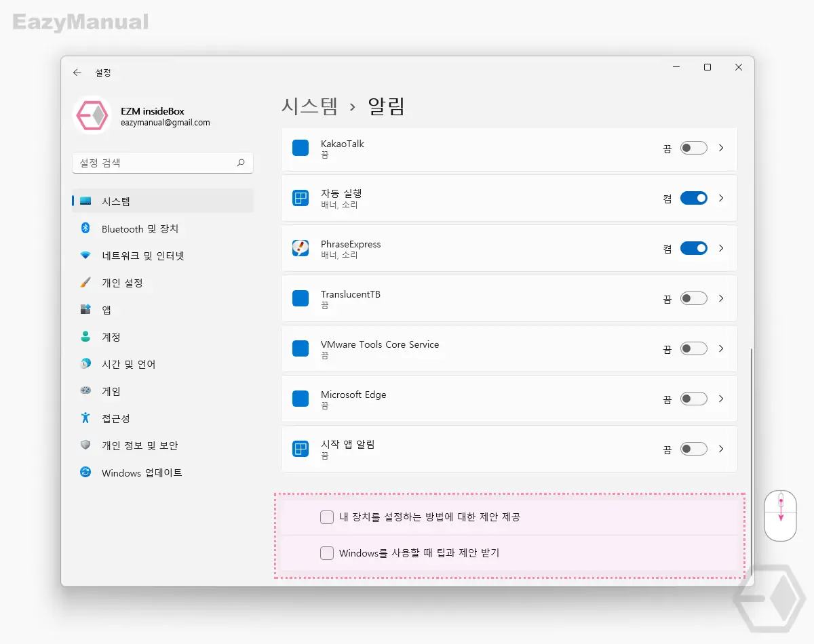Check 내 장치를 설정하는 방법에 대한 제안 제공
814x644 pixels.
click(327, 517)
